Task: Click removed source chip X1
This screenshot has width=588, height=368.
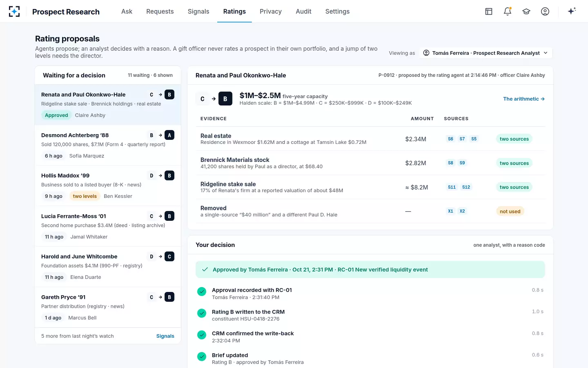Action: point(450,211)
